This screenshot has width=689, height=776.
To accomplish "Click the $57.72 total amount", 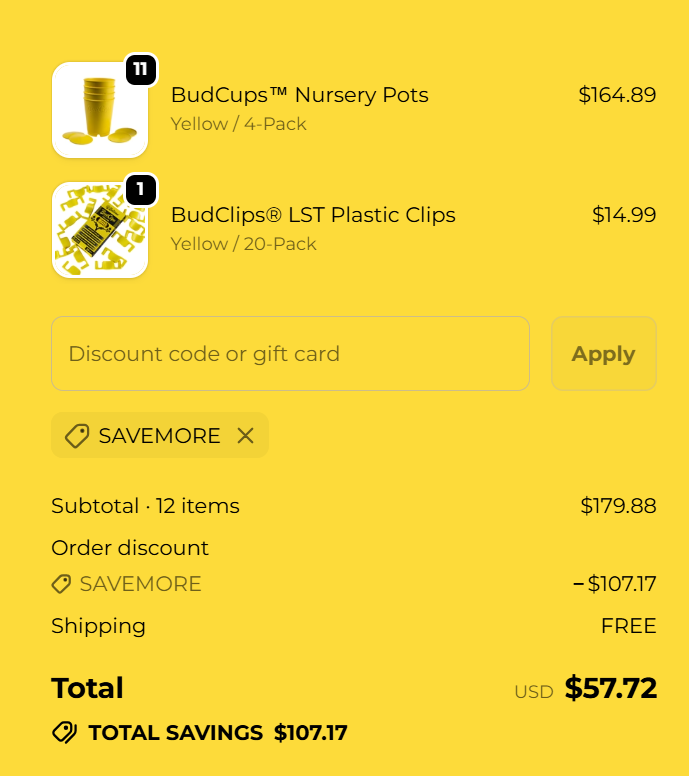I will (x=610, y=688).
